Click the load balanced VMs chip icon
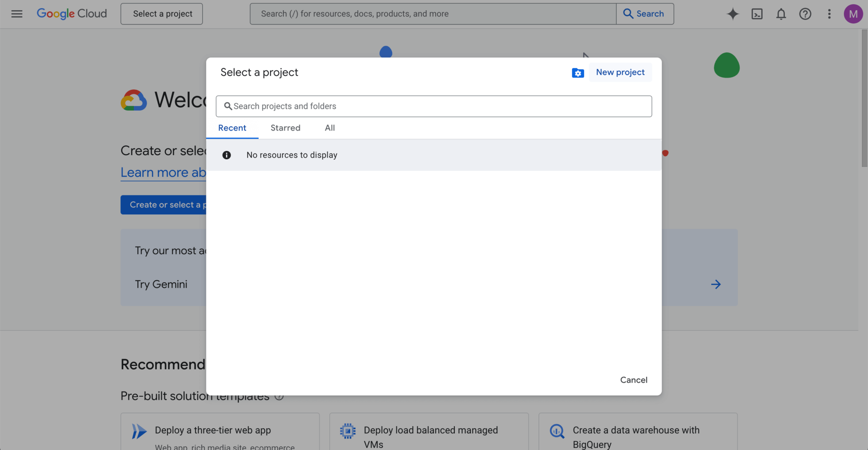The height and width of the screenshot is (450, 868). point(348,431)
